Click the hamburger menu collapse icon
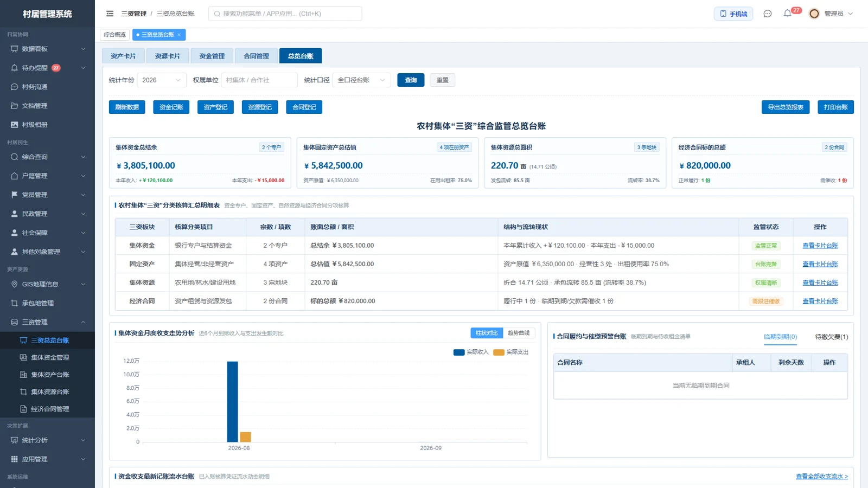The image size is (868, 488). coord(110,14)
